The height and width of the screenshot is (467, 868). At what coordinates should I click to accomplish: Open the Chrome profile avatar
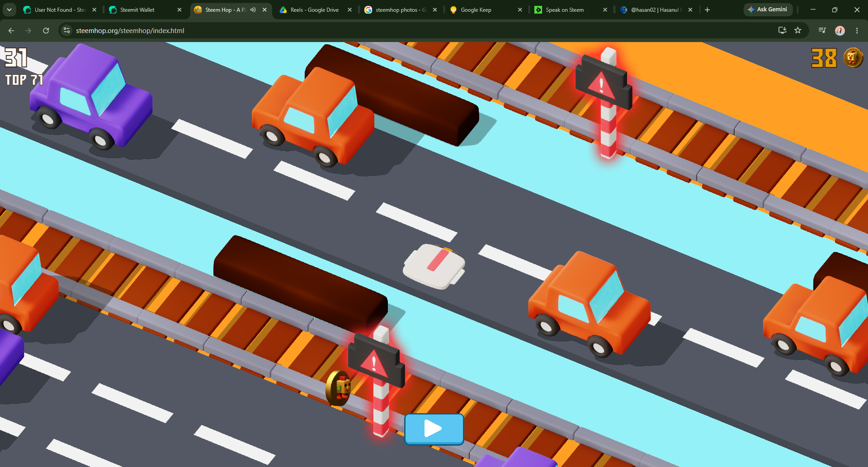point(840,30)
